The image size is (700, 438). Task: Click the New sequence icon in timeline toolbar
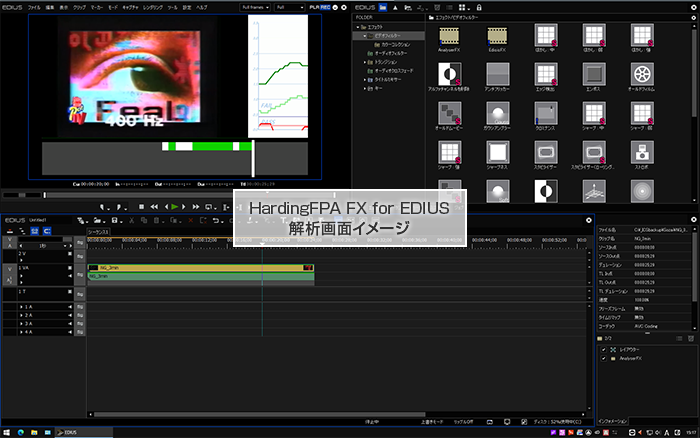pos(81,221)
